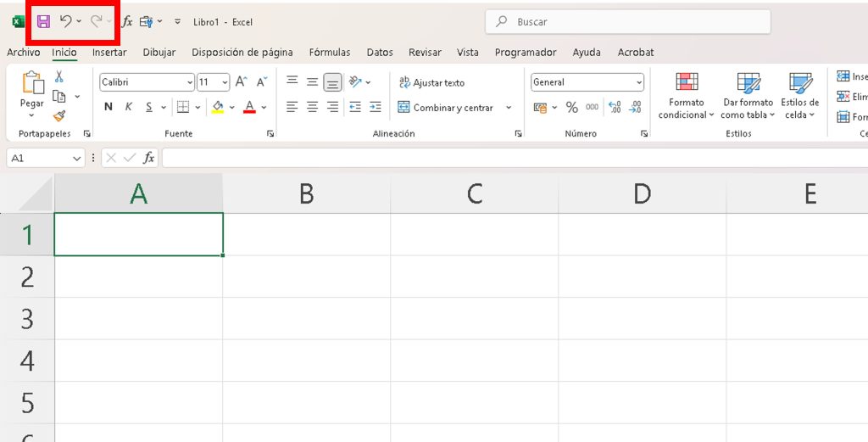Click the Save icon in quick access toolbar
This screenshot has width=868, height=442.
coord(43,21)
